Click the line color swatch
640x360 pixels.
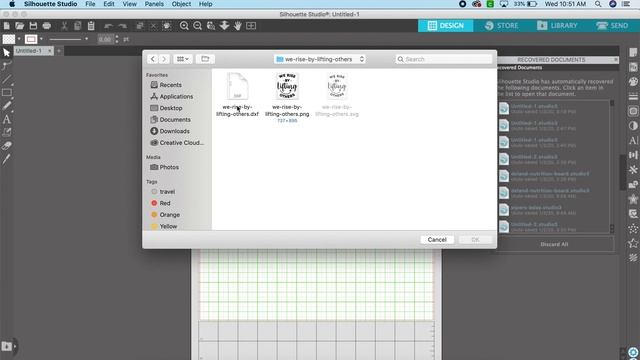(x=31, y=39)
